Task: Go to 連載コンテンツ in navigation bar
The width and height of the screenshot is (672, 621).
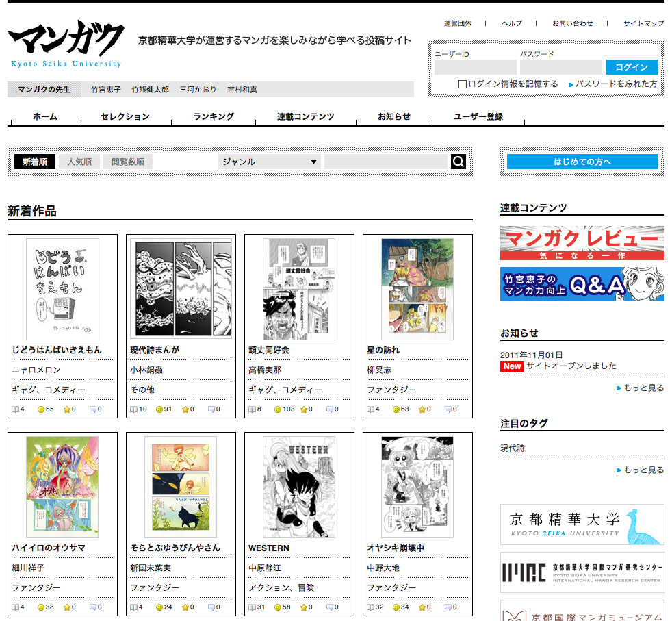Action: pyautogui.click(x=305, y=117)
